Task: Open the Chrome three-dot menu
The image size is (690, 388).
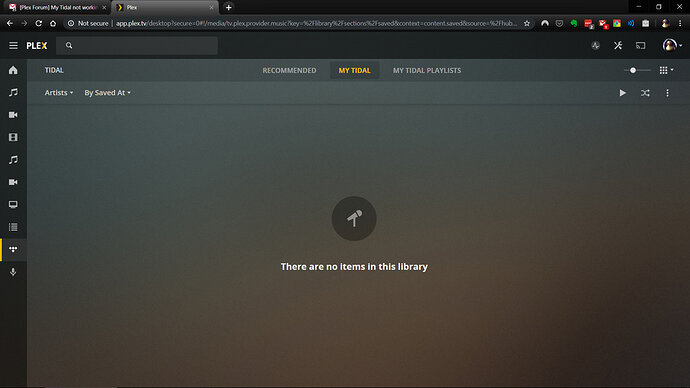Action: [x=680, y=23]
